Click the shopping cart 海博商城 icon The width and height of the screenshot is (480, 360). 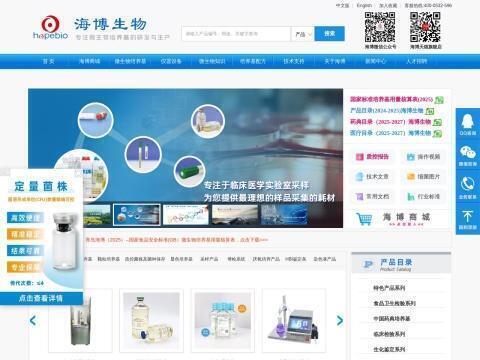pyautogui.click(x=364, y=219)
